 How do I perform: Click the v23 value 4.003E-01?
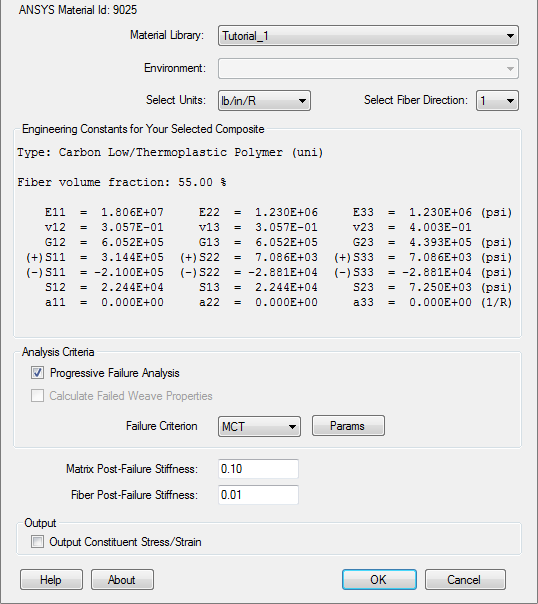coord(440,227)
